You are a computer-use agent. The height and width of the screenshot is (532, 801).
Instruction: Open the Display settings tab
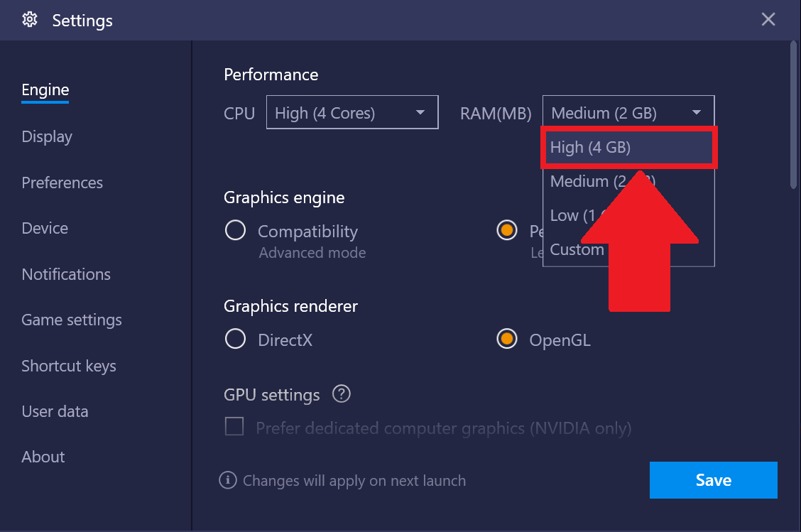click(47, 136)
